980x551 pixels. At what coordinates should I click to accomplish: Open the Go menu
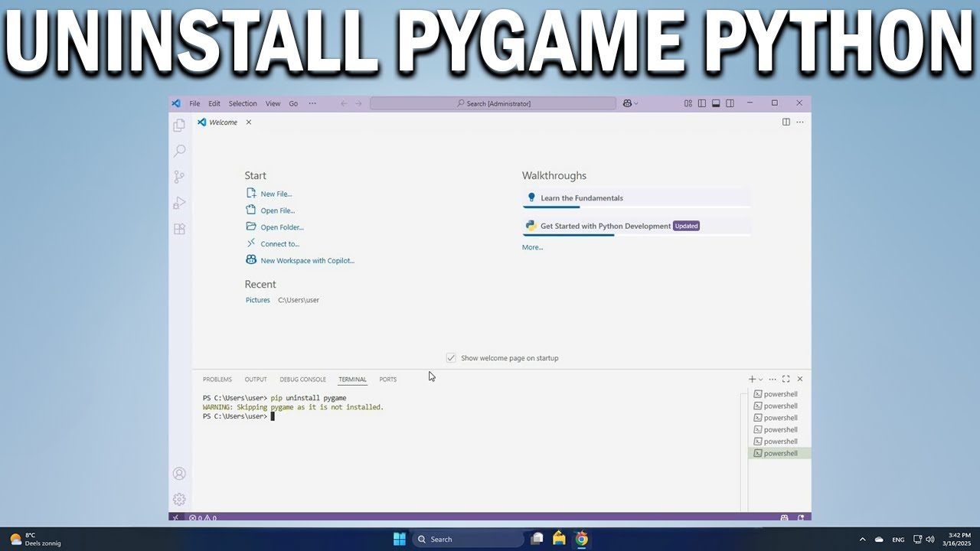[293, 103]
